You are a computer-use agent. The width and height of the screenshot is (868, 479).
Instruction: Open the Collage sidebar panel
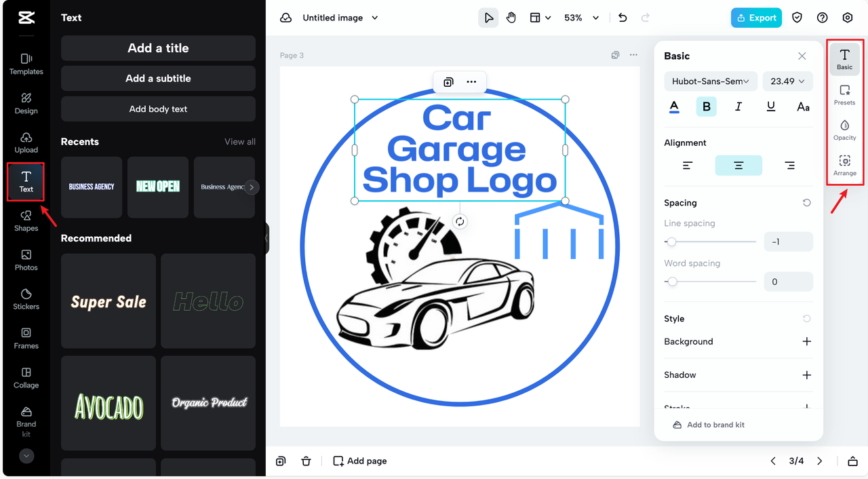coord(26,378)
